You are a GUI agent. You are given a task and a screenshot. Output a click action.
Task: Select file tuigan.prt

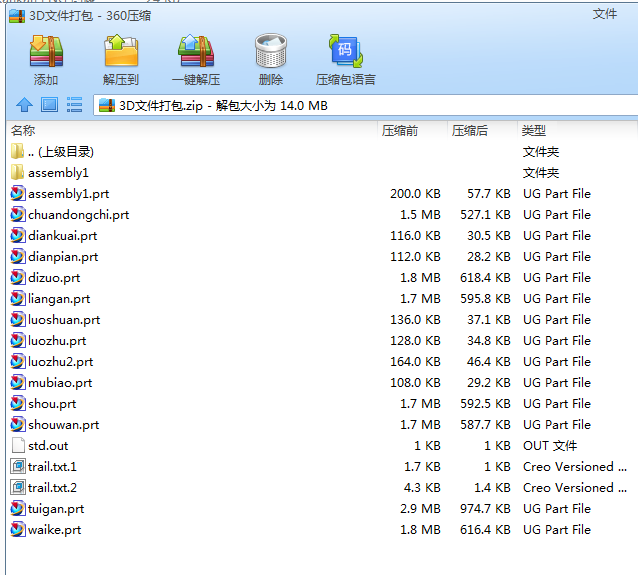pyautogui.click(x=56, y=509)
